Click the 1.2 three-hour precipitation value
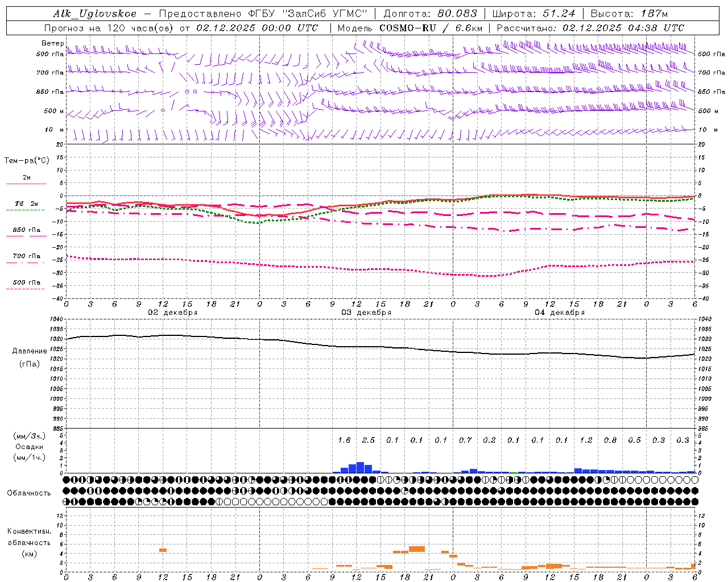The height and width of the screenshot is (582, 728). point(586,440)
